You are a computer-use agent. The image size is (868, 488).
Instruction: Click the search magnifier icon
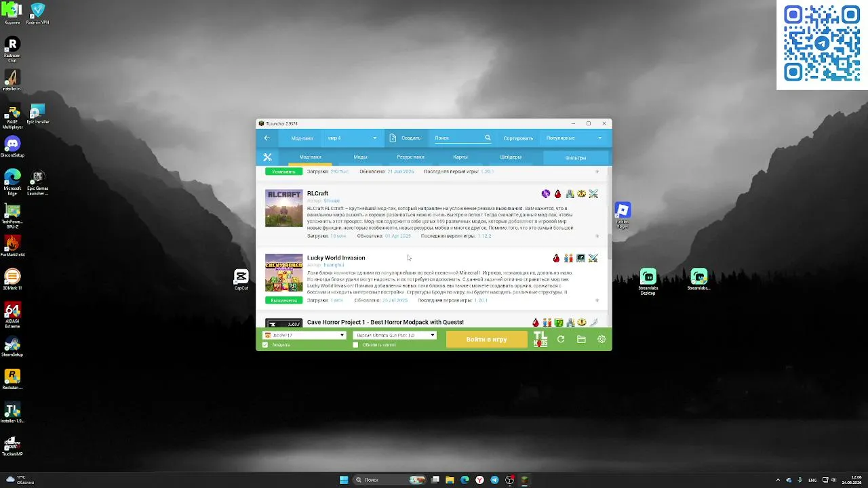(488, 138)
